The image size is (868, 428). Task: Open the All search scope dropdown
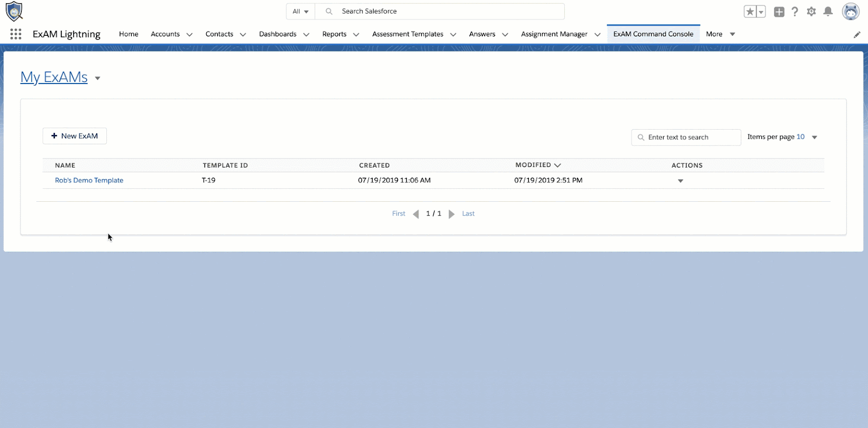pos(301,11)
